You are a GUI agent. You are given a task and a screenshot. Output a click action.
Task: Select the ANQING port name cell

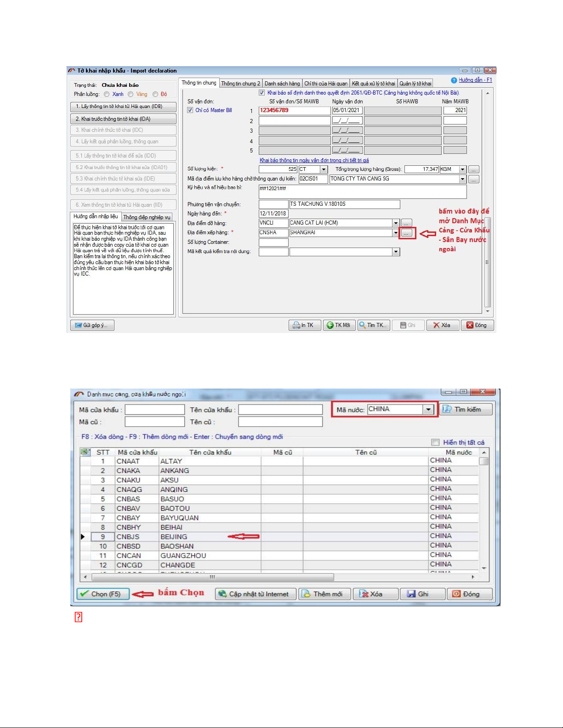coord(210,490)
